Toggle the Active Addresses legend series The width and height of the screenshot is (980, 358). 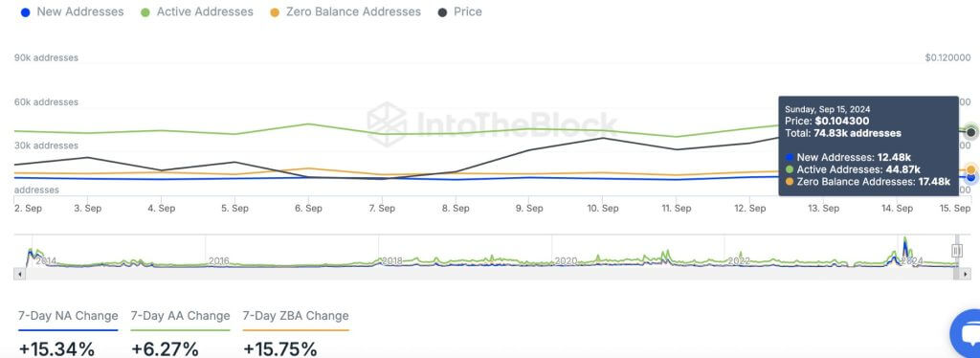[197, 11]
